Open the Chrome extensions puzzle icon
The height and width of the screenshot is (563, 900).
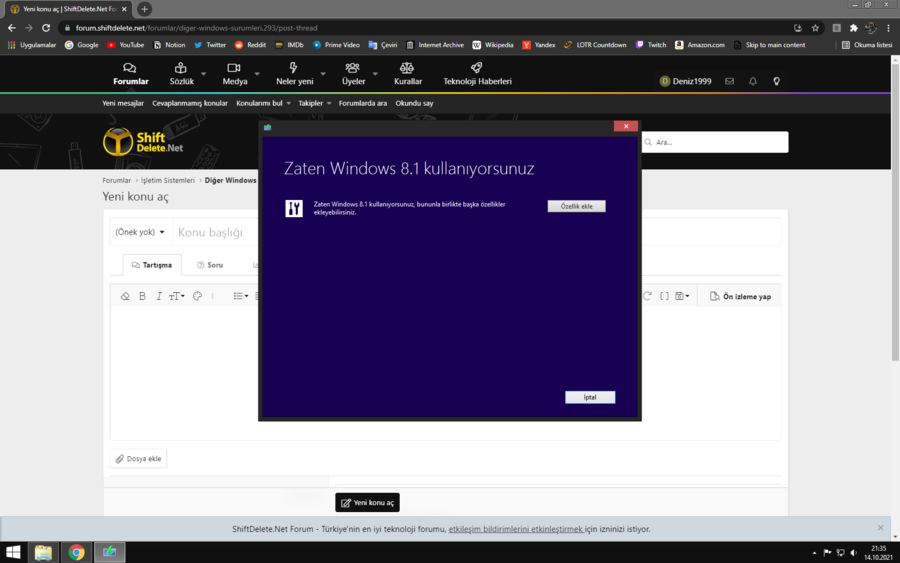click(854, 28)
